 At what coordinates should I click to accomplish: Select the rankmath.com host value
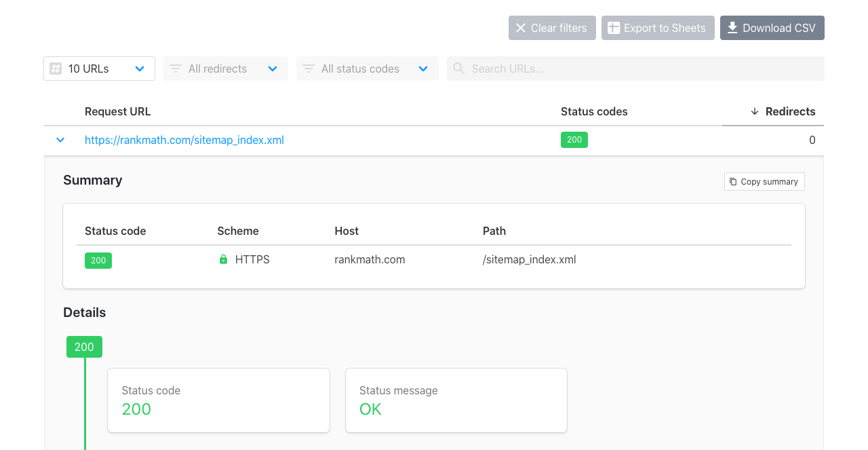370,259
